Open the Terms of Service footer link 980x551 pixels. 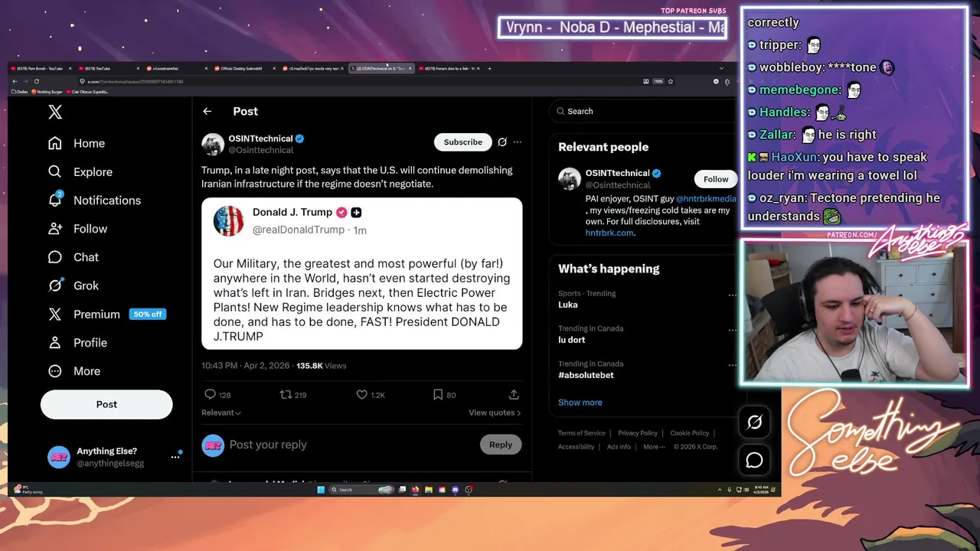(x=582, y=433)
